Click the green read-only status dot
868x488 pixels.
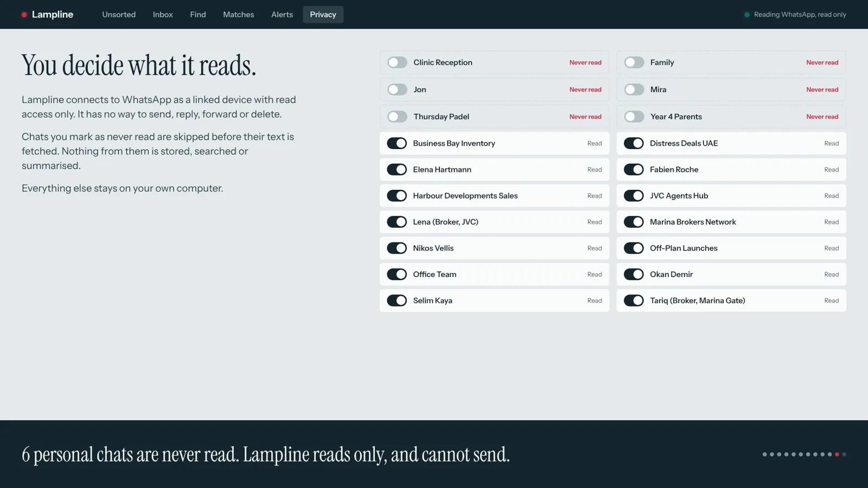point(747,15)
